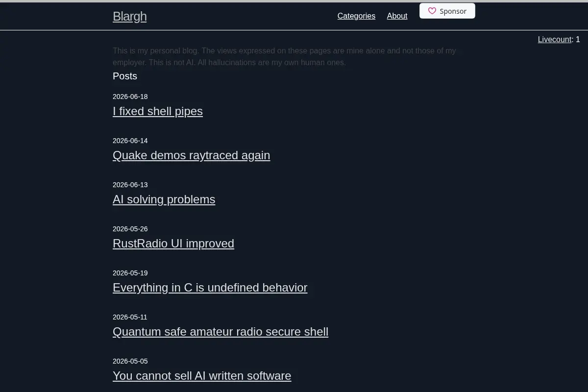Screen dimensions: 588x392
Task: Open the Sponsor button
Action: point(447,11)
